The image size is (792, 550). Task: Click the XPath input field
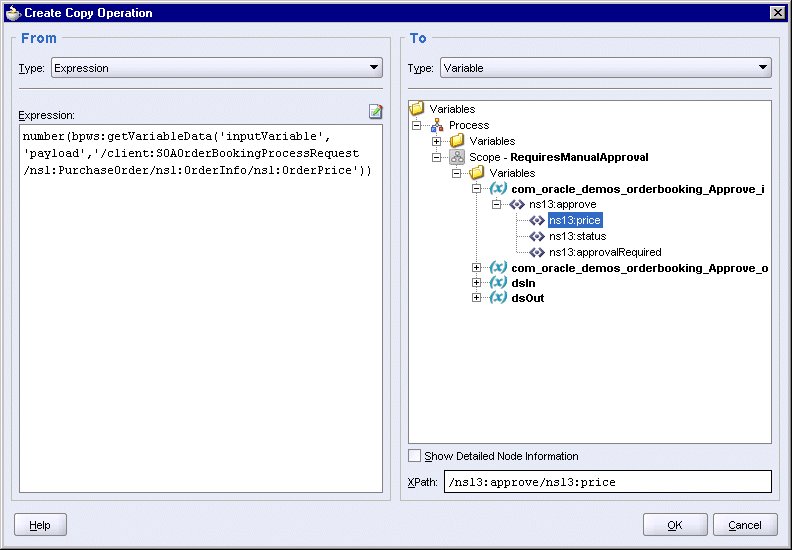(x=608, y=482)
